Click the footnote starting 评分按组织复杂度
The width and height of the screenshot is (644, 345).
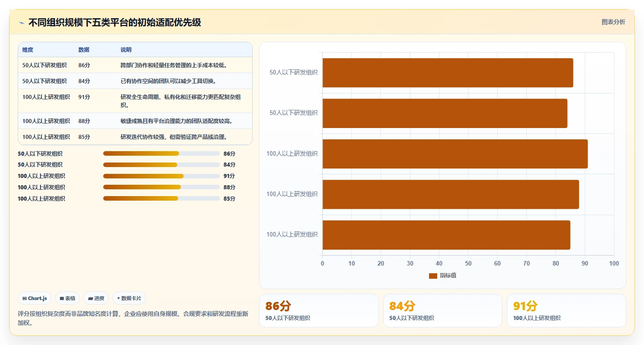133,318
